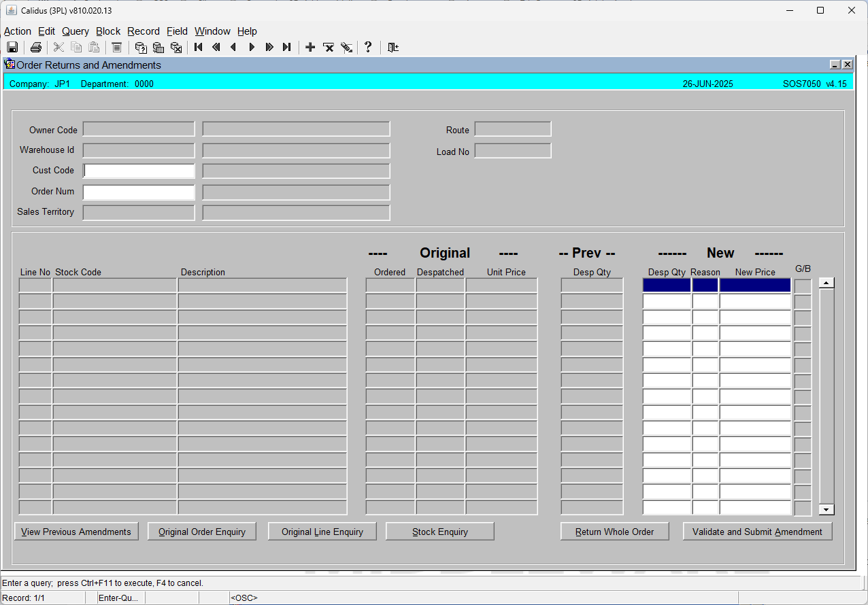Open the Block menu
The width and height of the screenshot is (868, 605).
[x=108, y=31]
